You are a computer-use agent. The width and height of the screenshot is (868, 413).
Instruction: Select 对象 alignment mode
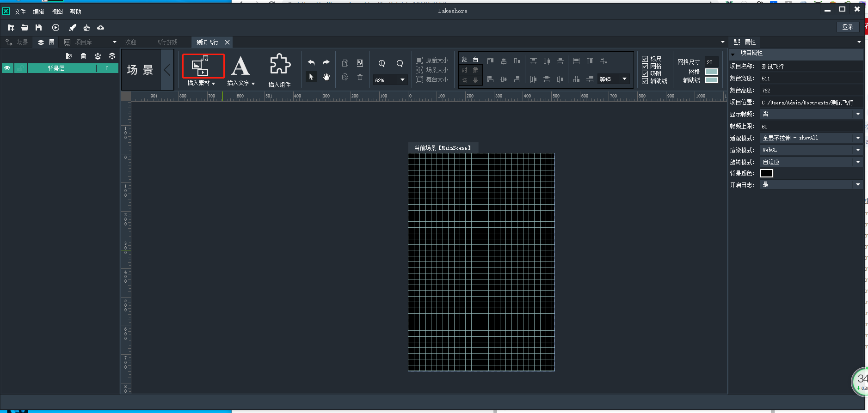pyautogui.click(x=470, y=70)
